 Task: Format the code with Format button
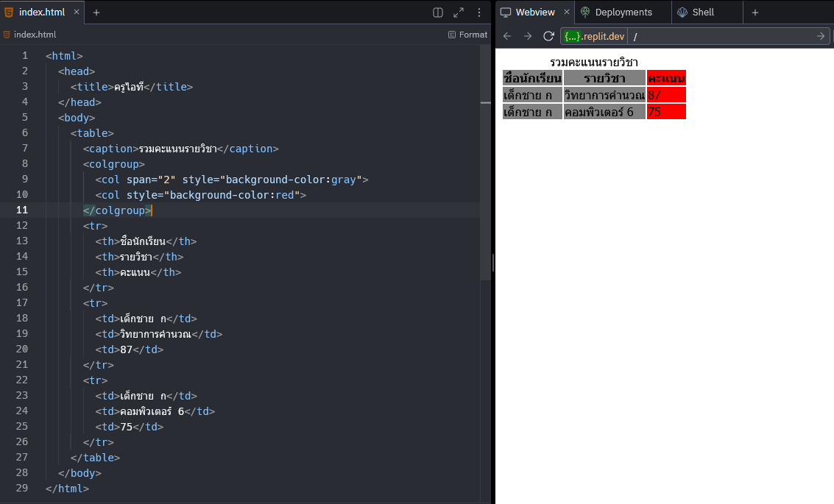pyautogui.click(x=467, y=35)
